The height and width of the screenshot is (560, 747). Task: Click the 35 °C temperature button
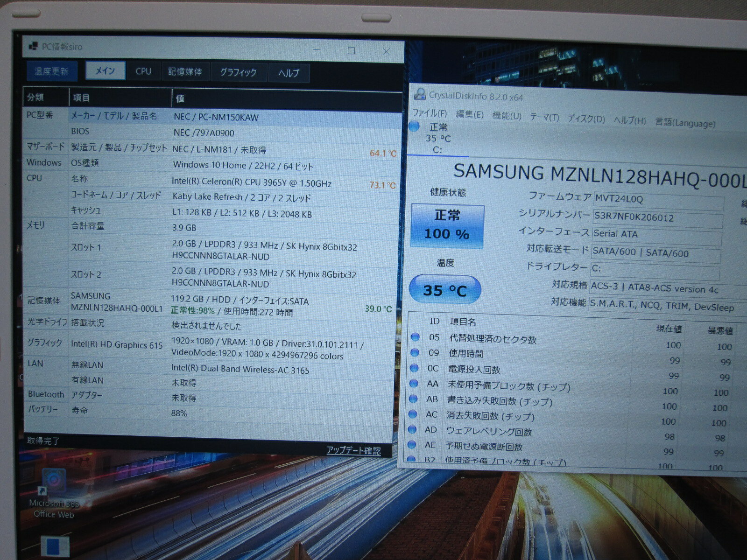point(444,290)
